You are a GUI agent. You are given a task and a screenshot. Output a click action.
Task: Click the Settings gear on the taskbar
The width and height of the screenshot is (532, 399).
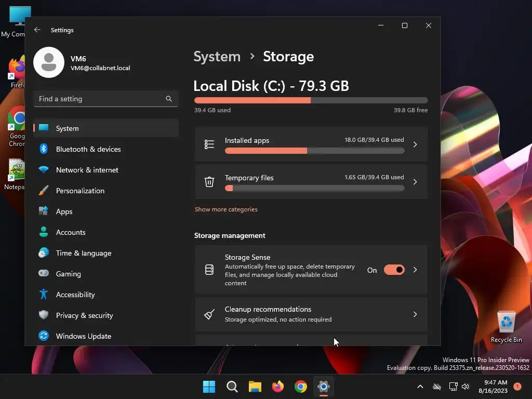point(324,387)
